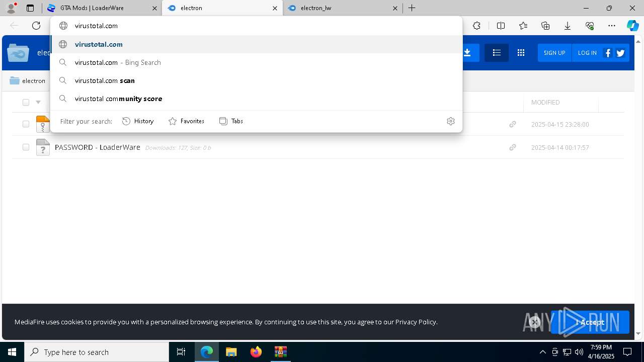The width and height of the screenshot is (644, 362).
Task: Launch Firefox from the taskbar
Action: click(x=256, y=352)
